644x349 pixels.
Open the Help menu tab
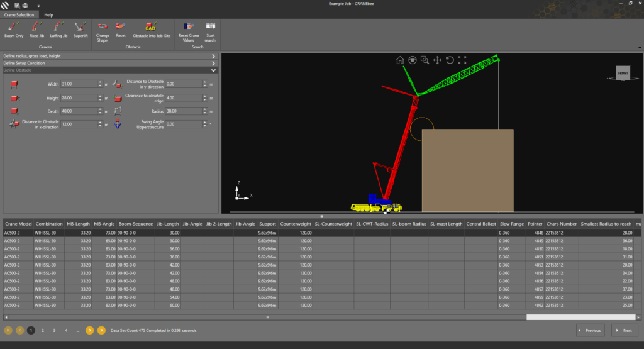(x=48, y=15)
